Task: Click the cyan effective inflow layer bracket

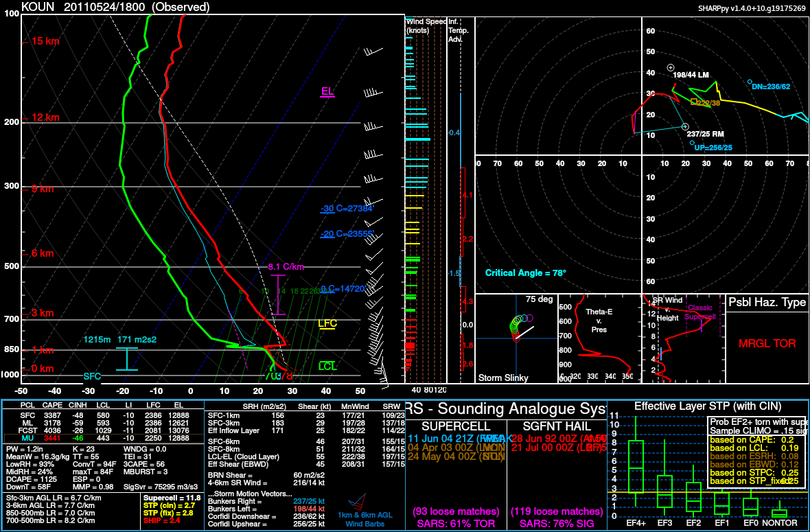Action: coord(126,358)
